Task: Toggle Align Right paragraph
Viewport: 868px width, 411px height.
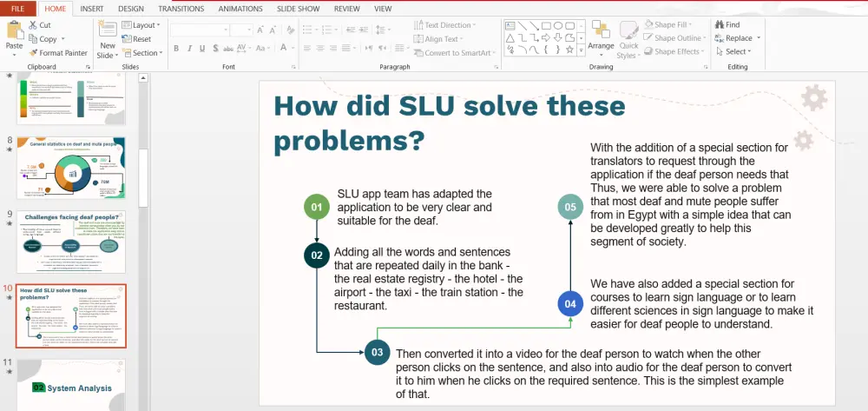Action: [333, 48]
